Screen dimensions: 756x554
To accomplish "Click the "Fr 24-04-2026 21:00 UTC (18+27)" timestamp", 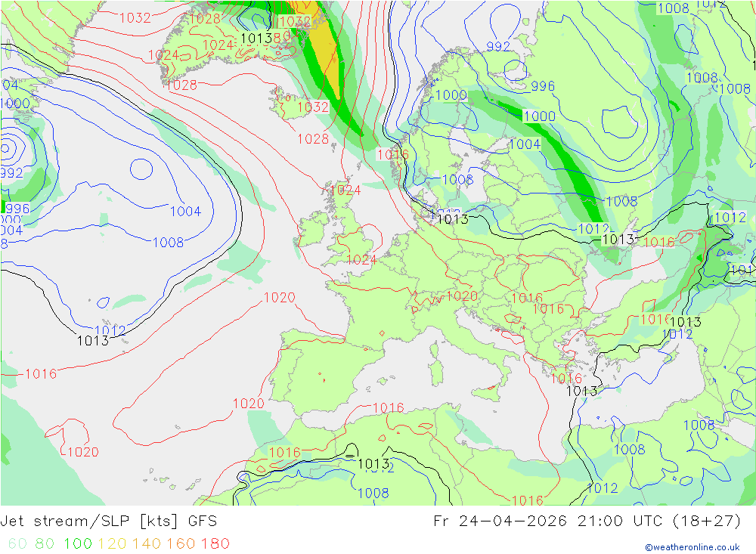I will click(587, 522).
